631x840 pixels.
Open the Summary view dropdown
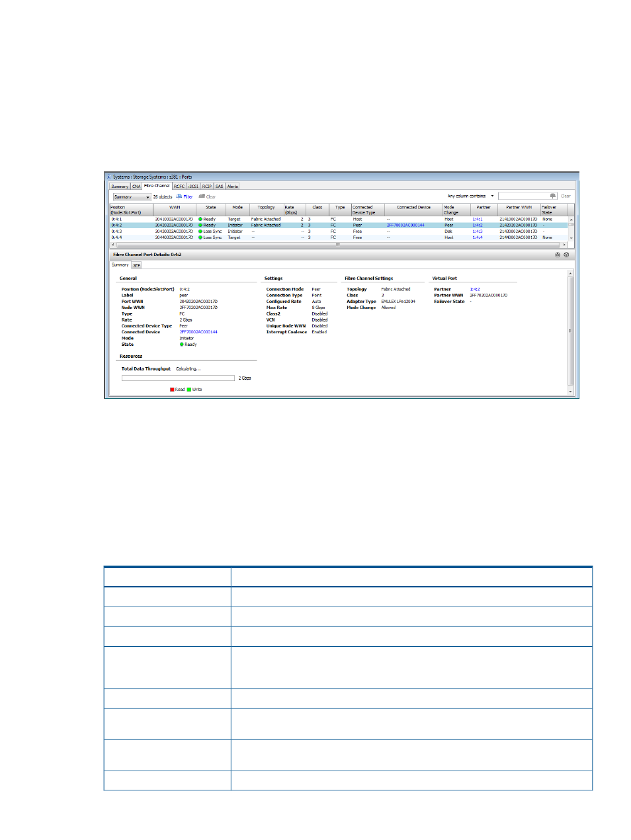[132, 197]
